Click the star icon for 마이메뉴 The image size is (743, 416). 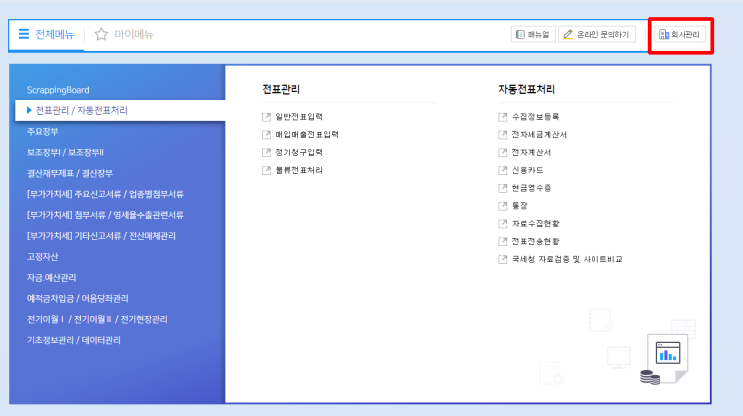101,34
